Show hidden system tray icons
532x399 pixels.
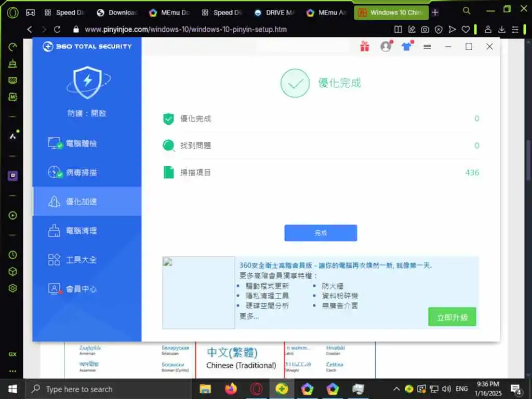tap(396, 389)
